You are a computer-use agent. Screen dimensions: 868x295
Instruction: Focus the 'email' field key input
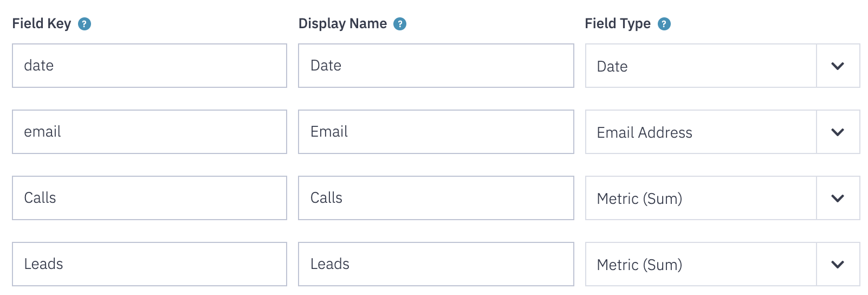click(150, 132)
